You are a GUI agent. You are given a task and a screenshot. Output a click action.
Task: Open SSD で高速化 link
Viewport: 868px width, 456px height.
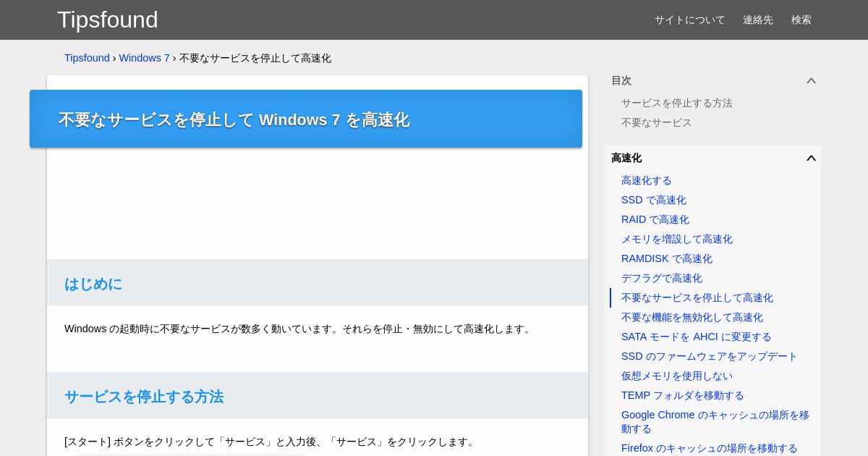point(654,200)
